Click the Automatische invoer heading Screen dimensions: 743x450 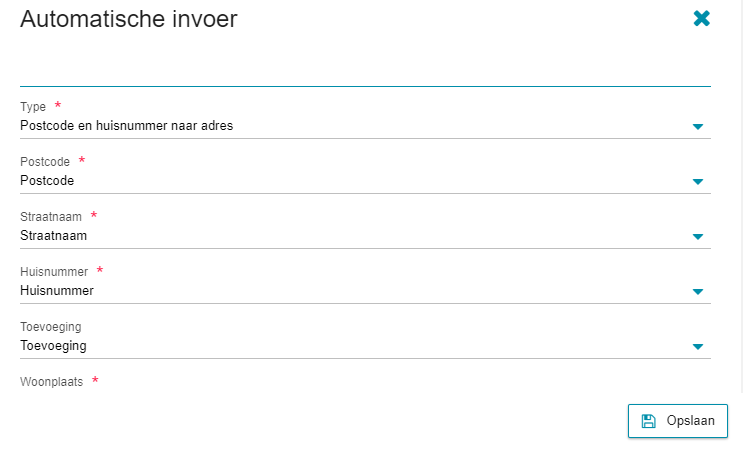(x=128, y=19)
